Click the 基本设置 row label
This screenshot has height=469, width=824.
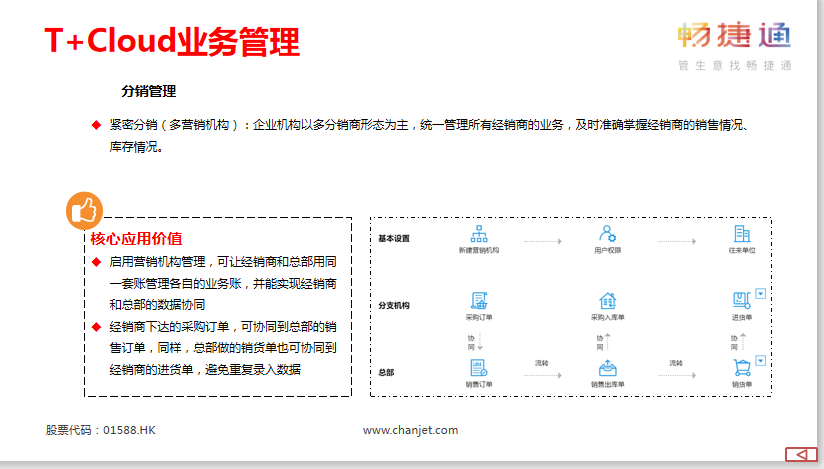tap(394, 238)
